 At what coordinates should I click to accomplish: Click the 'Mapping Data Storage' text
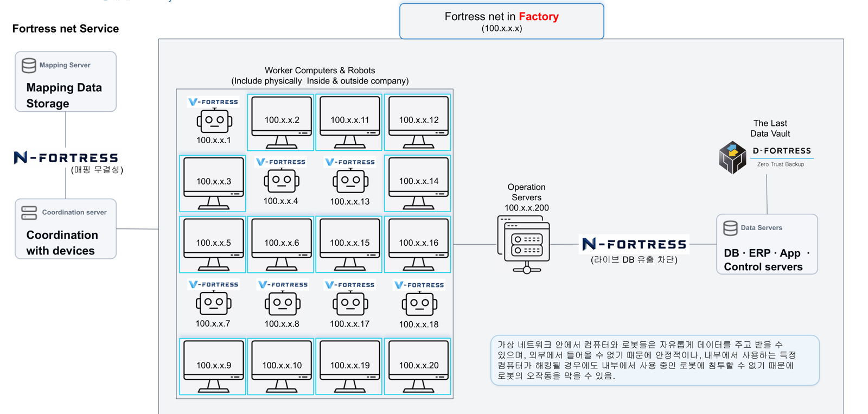[x=64, y=95]
